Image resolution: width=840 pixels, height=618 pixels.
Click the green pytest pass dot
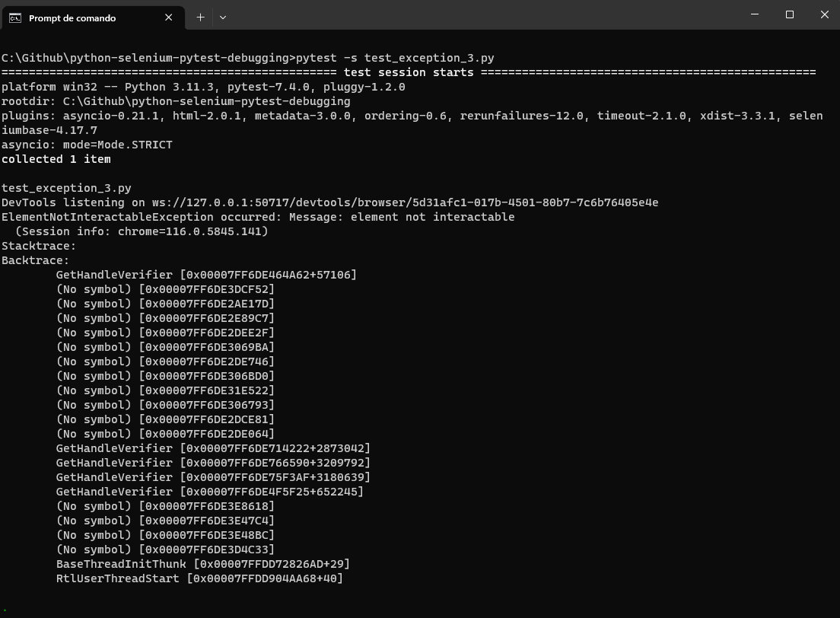coord(4,607)
